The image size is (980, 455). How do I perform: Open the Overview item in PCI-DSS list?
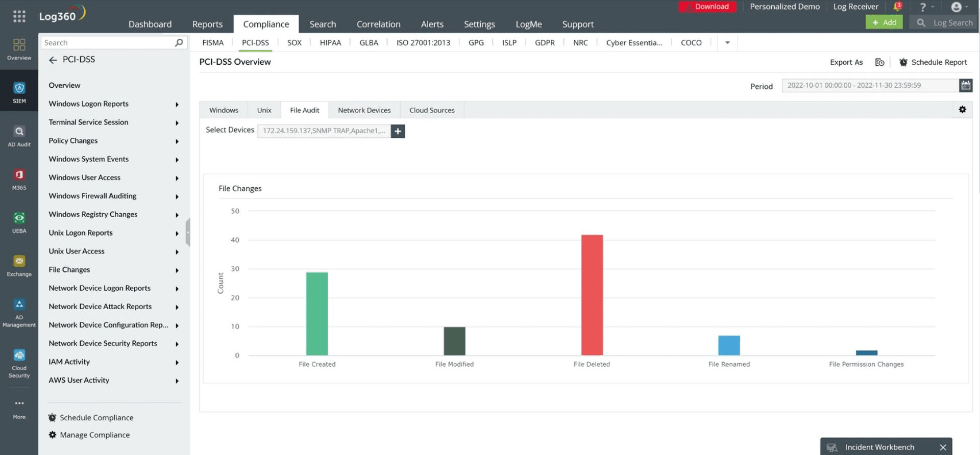(x=64, y=86)
